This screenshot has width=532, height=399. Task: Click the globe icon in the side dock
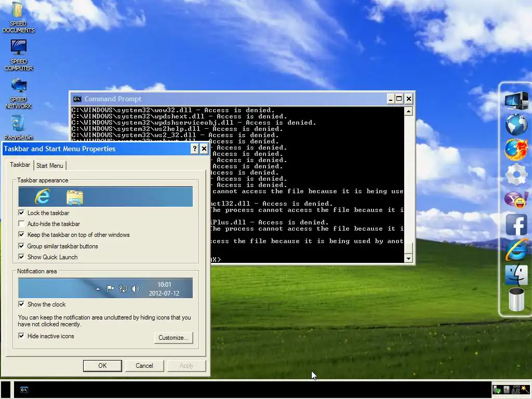pyautogui.click(x=516, y=125)
